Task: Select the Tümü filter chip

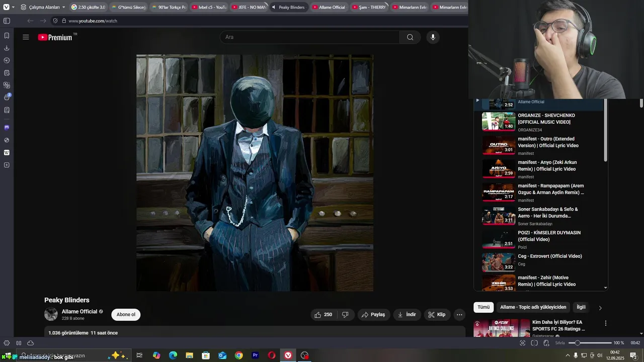Action: pyautogui.click(x=484, y=307)
